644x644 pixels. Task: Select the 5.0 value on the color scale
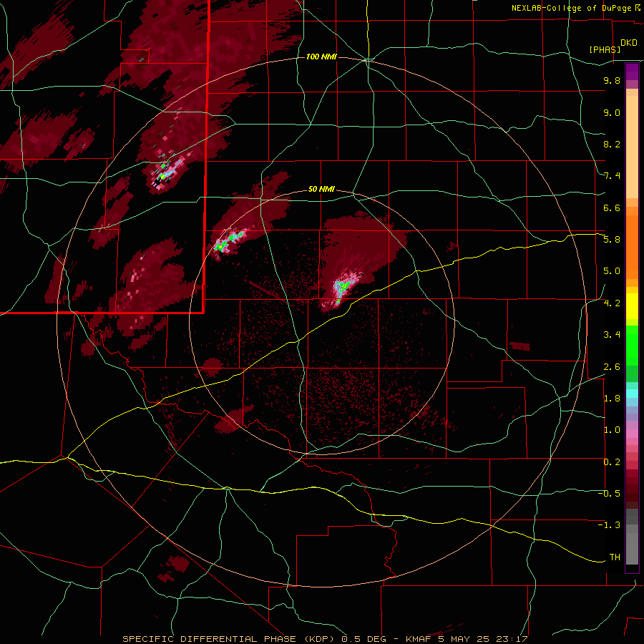(612, 271)
